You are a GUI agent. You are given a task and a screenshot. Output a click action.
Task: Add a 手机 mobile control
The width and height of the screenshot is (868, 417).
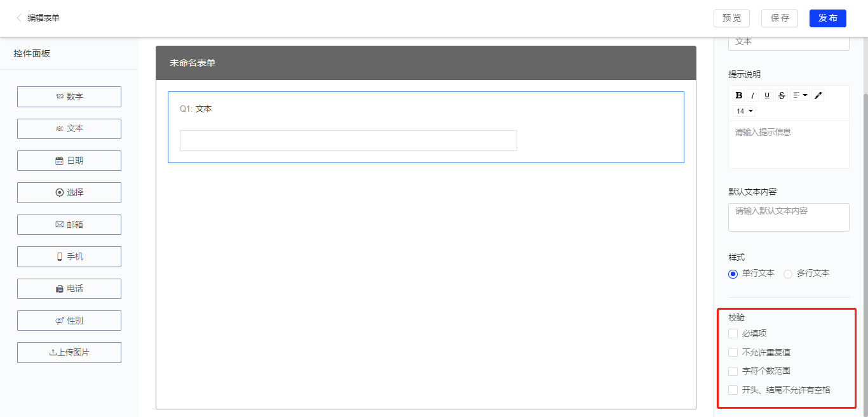(x=69, y=256)
